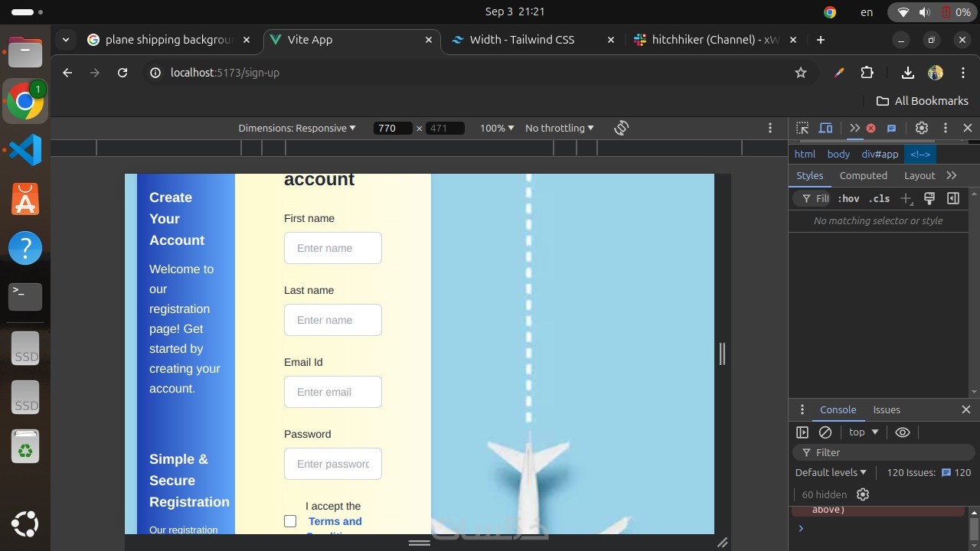This screenshot has height=551, width=980.
Task: Toggle rendering emulations paintbrush icon
Action: click(929, 199)
